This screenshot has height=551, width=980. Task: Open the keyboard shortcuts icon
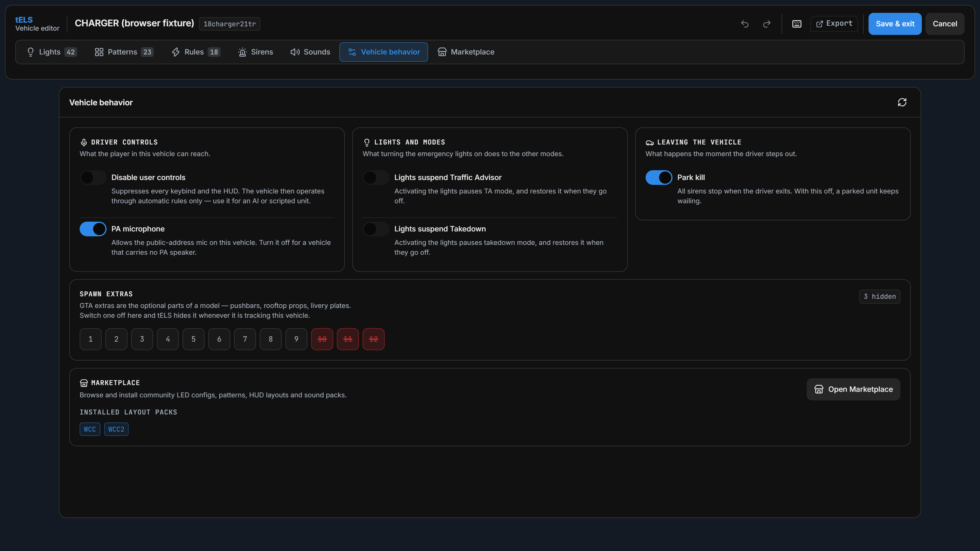(797, 24)
